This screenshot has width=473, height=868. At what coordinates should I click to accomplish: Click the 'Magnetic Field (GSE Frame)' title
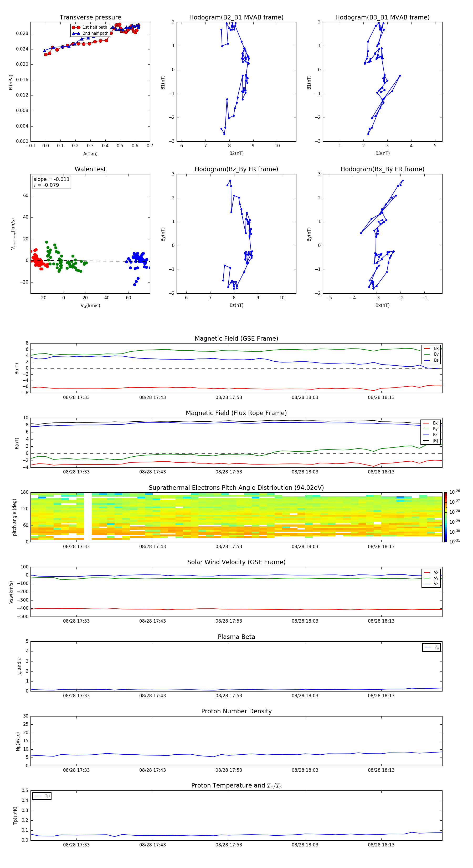(236, 339)
